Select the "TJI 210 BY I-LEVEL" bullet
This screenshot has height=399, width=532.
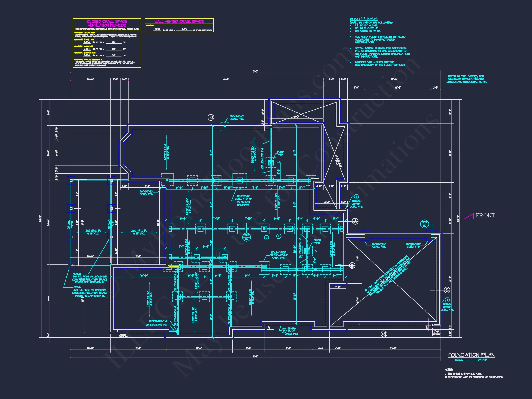click(366, 25)
